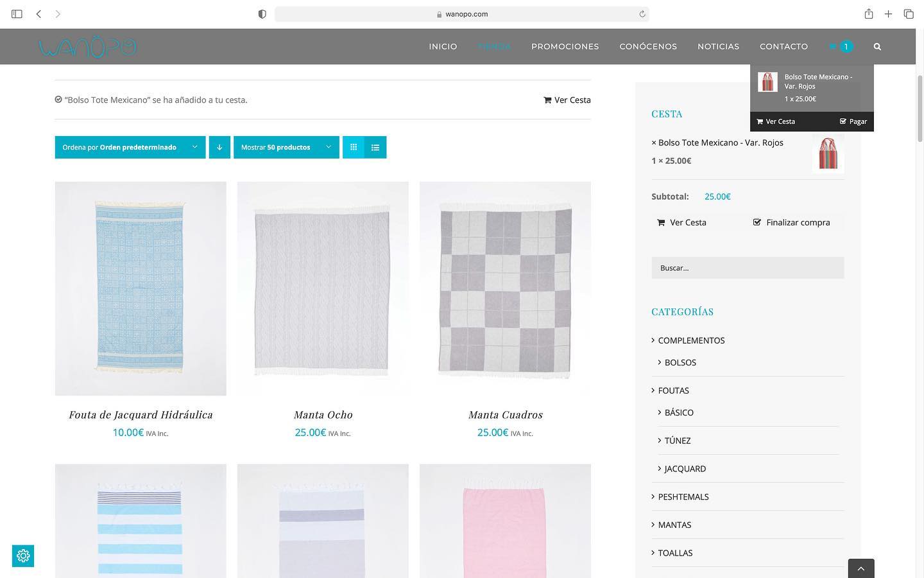Image resolution: width=924 pixels, height=578 pixels.
Task: Open the TÚNEZ subcategory
Action: point(678,441)
